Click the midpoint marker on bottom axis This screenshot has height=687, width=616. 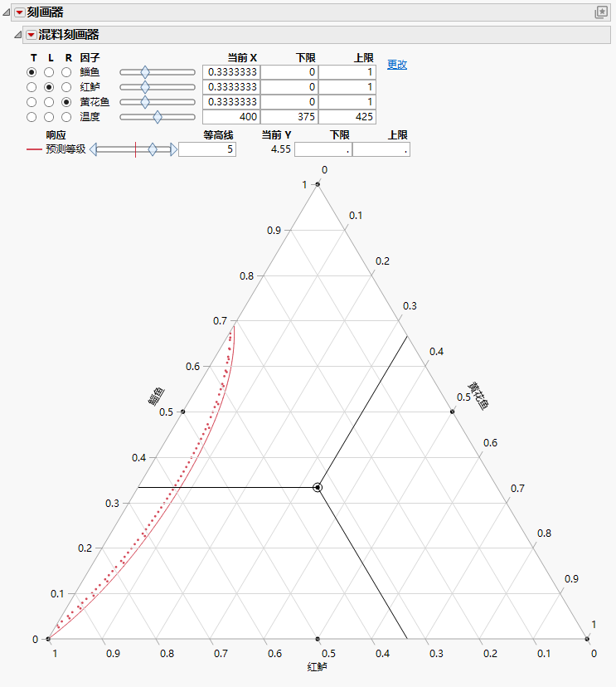point(318,639)
